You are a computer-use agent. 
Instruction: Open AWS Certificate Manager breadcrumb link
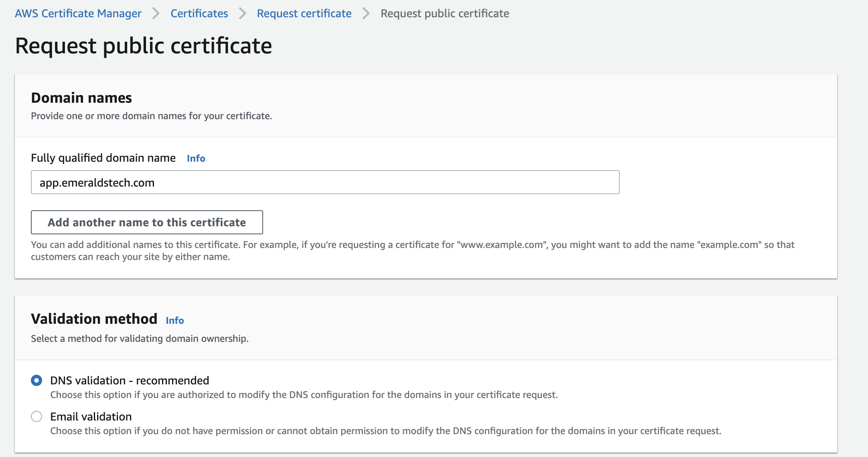78,14
